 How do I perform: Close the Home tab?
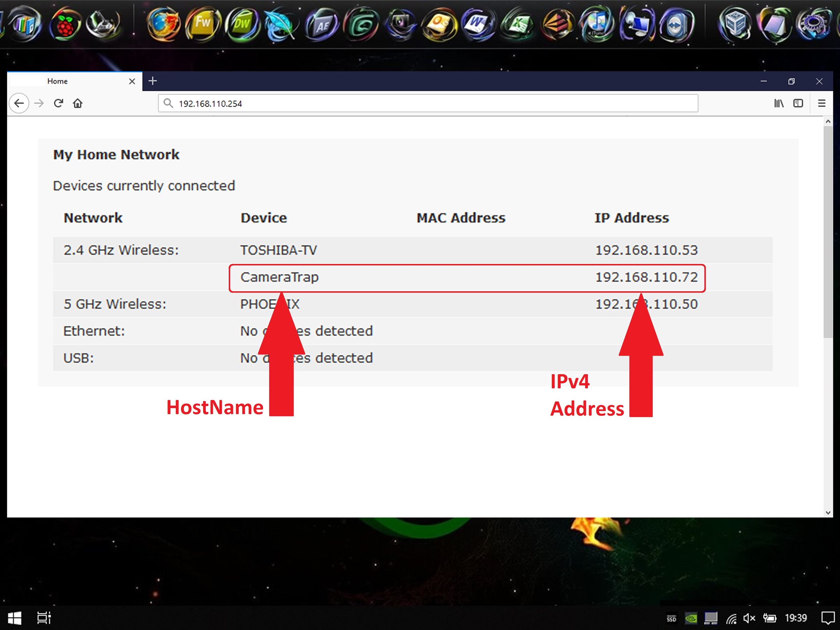[x=132, y=81]
